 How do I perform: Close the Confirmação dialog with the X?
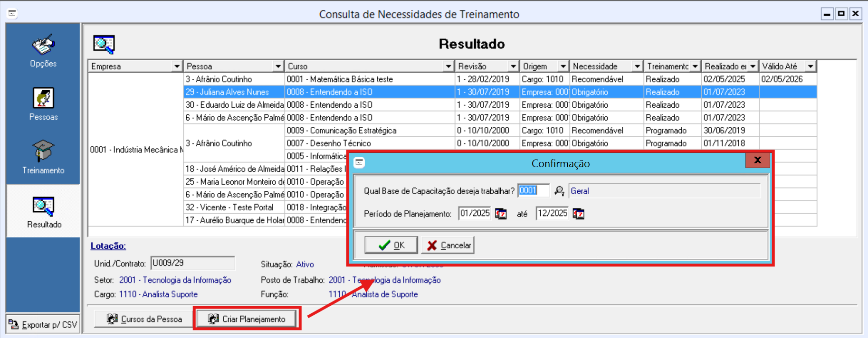[757, 160]
